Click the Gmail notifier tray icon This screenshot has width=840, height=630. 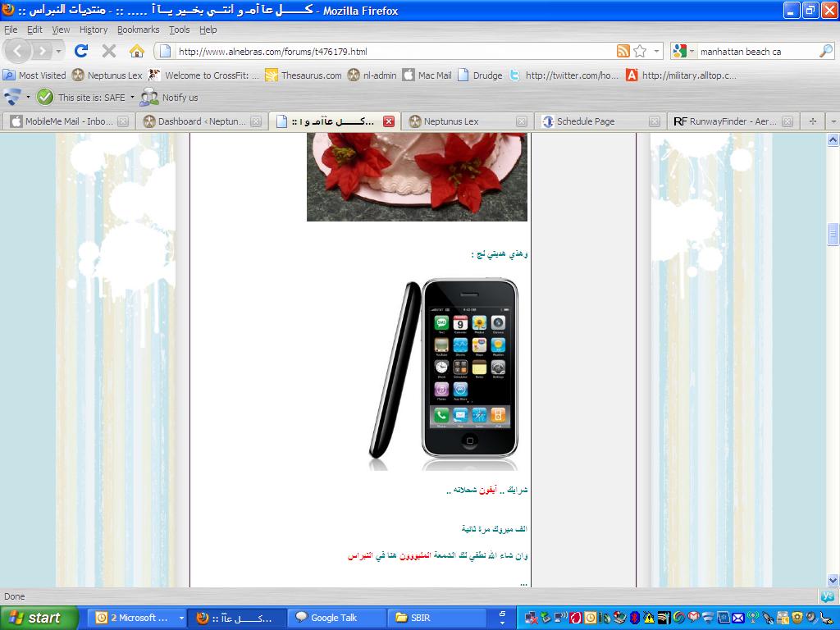693,618
